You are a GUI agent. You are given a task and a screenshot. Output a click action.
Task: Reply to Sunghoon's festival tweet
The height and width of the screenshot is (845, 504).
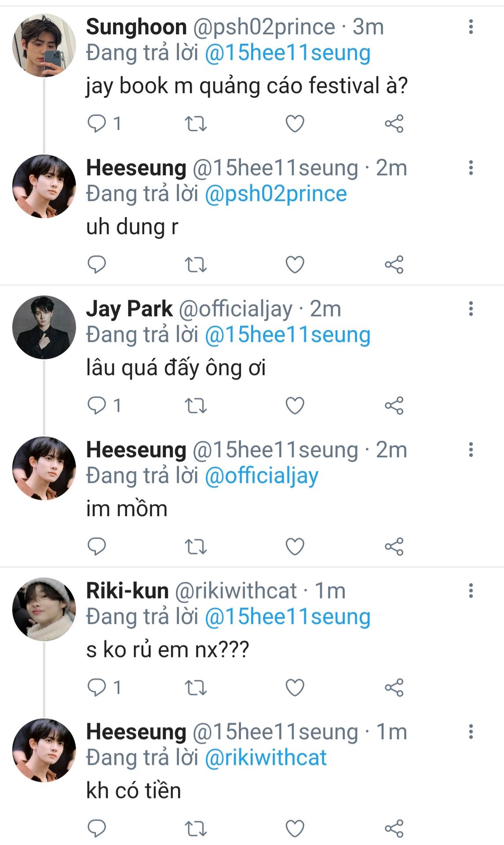pyautogui.click(x=97, y=124)
